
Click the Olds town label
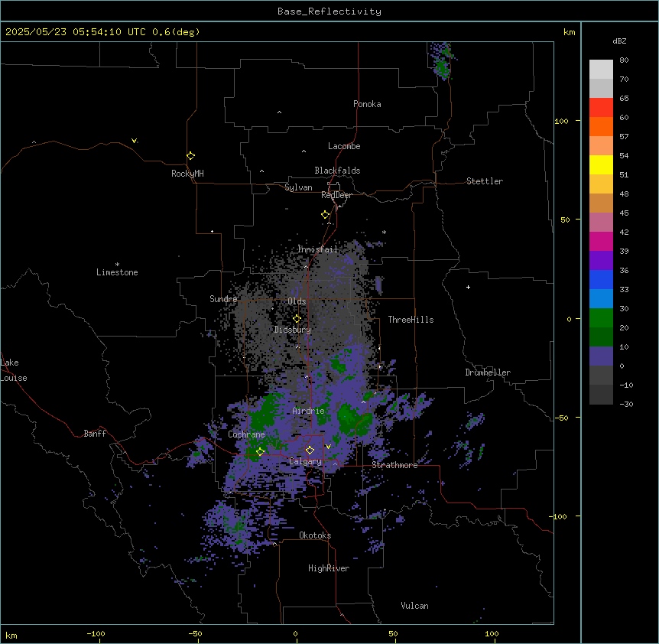[x=297, y=301]
